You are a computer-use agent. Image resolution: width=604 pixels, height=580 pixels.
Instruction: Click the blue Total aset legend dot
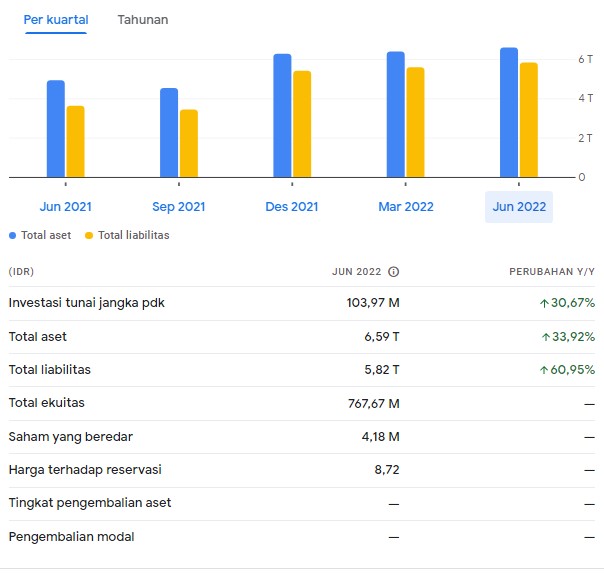coord(13,236)
